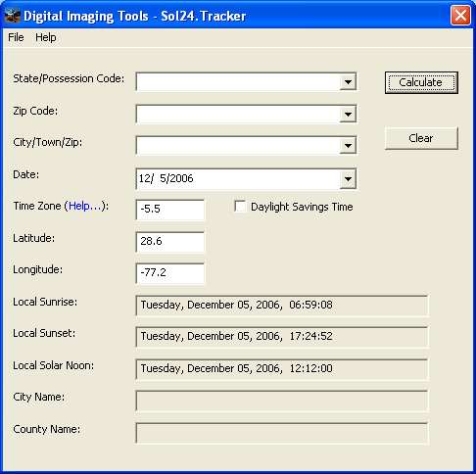
Task: Focus the Longitude input field
Action: tap(170, 273)
